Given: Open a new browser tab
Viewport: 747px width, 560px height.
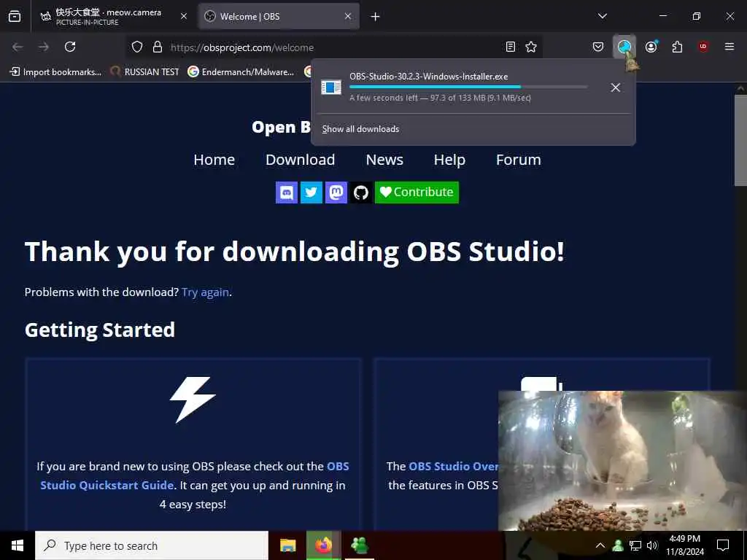Looking at the screenshot, I should coord(375,17).
